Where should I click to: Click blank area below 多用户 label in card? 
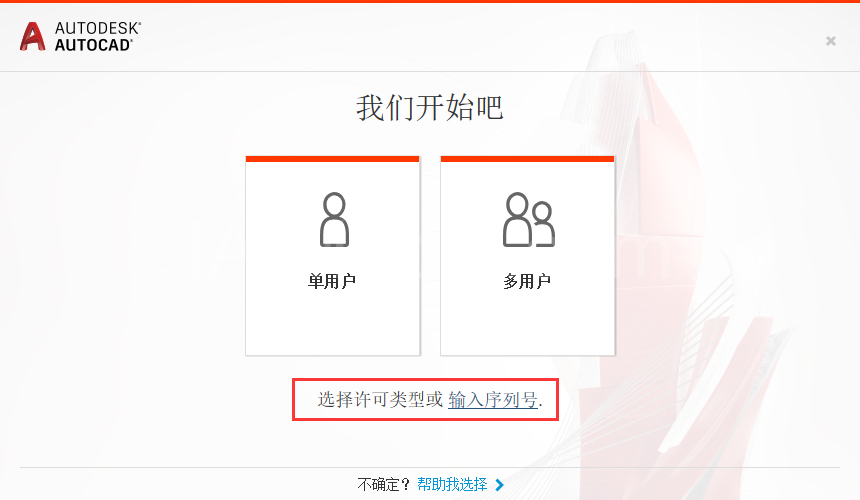pos(527,323)
